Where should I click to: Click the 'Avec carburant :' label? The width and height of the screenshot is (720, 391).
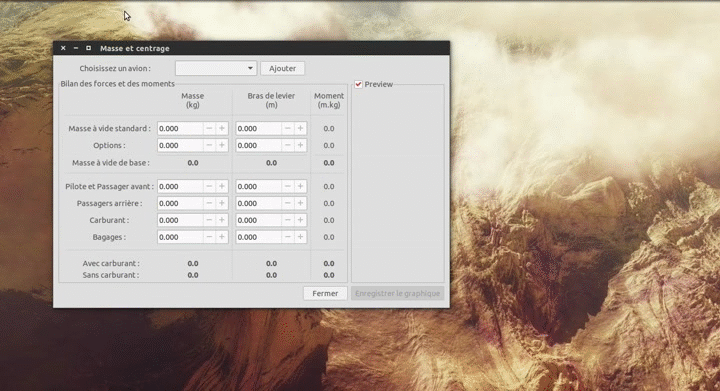coord(111,263)
